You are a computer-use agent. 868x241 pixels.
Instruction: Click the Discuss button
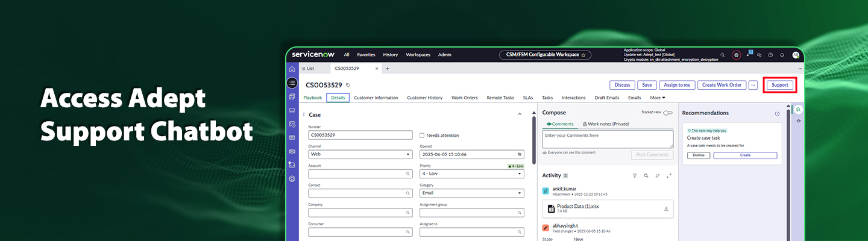tap(623, 85)
